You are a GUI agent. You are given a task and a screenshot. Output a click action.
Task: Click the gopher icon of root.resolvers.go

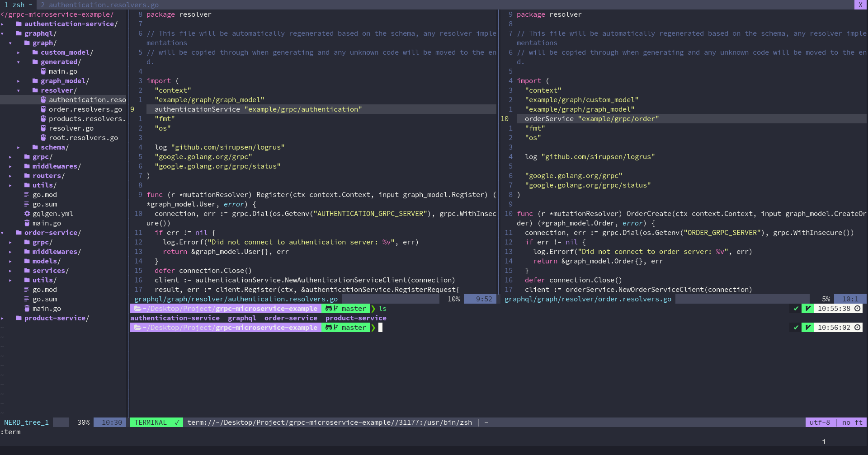[43, 138]
